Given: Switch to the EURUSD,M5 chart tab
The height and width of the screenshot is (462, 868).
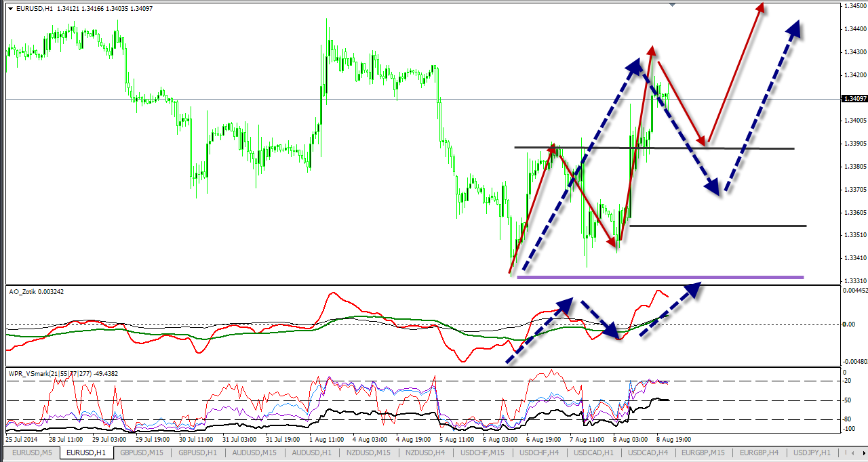Looking at the screenshot, I should (x=32, y=453).
